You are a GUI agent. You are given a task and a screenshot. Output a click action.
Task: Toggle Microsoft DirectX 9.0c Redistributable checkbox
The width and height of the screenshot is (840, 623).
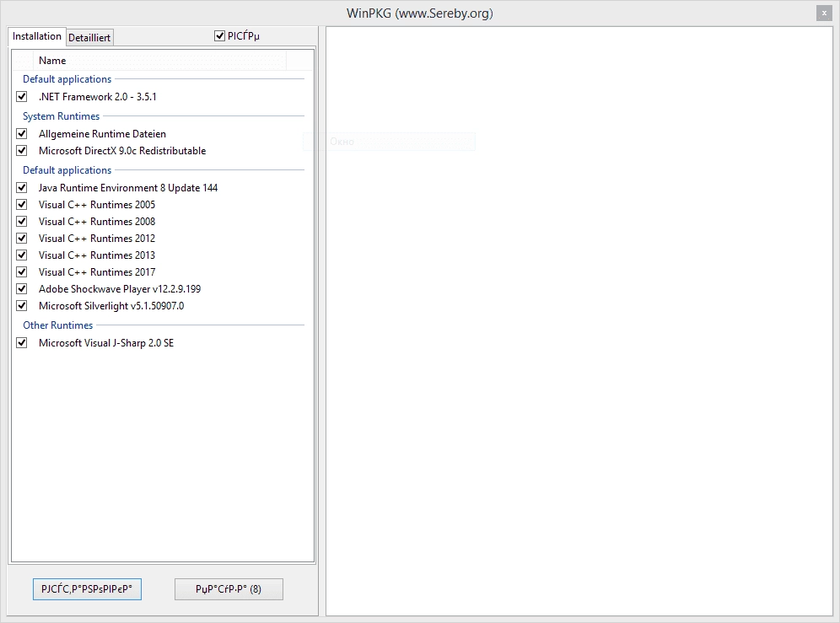click(21, 151)
